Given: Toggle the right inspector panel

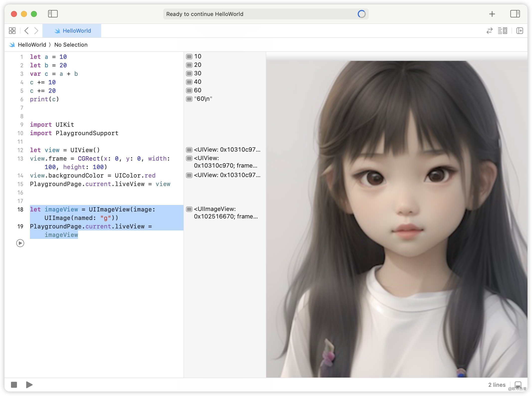Looking at the screenshot, I should (515, 14).
